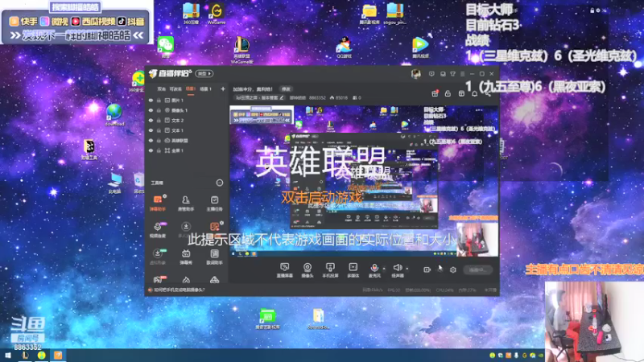Screen dimensions: 644x362
Task: Open the Windows Start menu
Action: (x=7, y=356)
